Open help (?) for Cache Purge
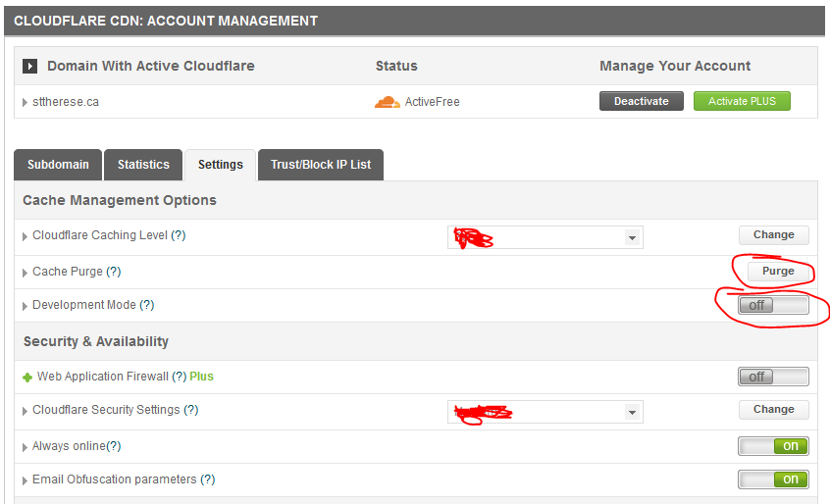Screen dimensions: 830x504 [114, 272]
